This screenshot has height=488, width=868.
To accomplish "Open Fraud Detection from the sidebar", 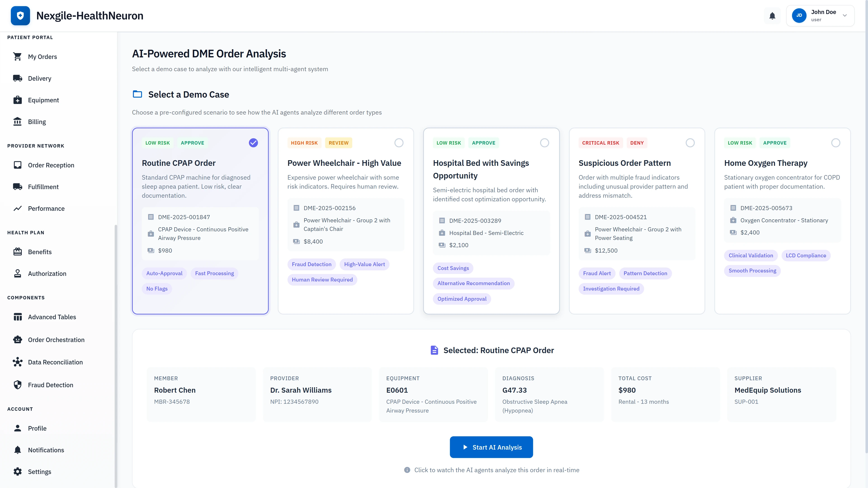I will coord(50,385).
